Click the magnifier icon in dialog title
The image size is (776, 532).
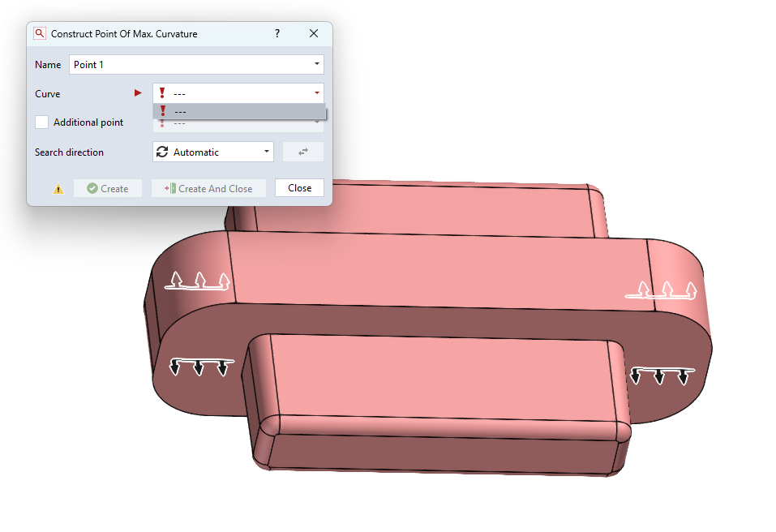(x=40, y=33)
